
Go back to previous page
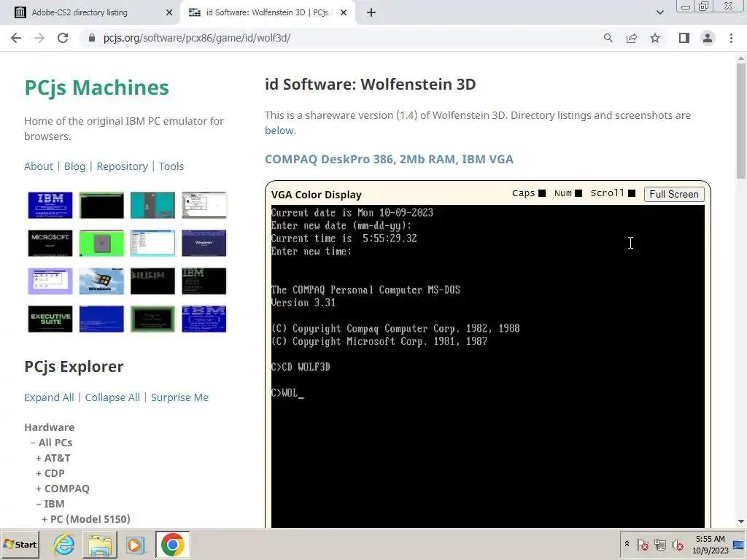coord(16,38)
